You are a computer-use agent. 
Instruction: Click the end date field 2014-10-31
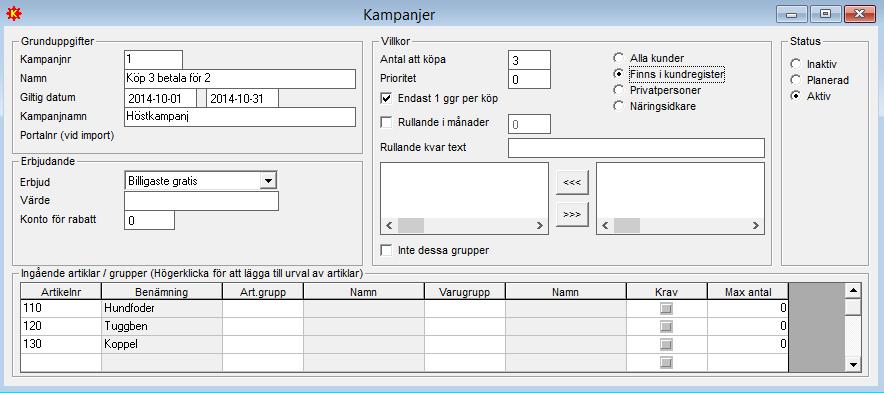242,98
